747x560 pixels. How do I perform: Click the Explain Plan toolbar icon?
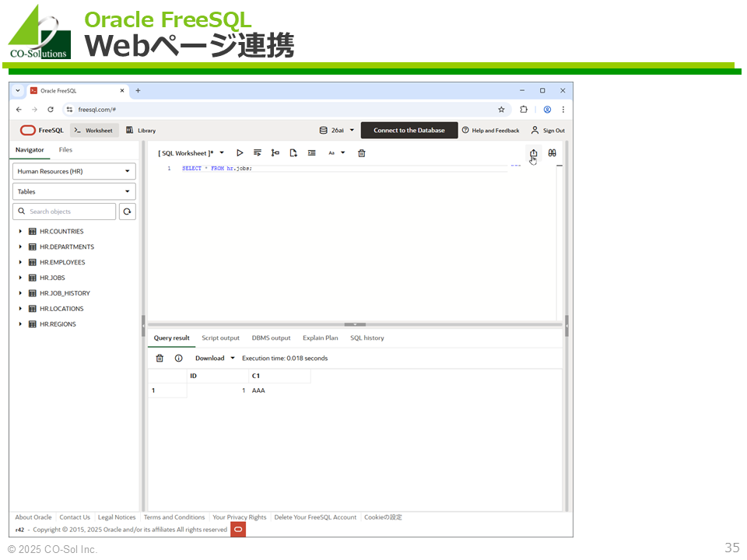click(275, 153)
